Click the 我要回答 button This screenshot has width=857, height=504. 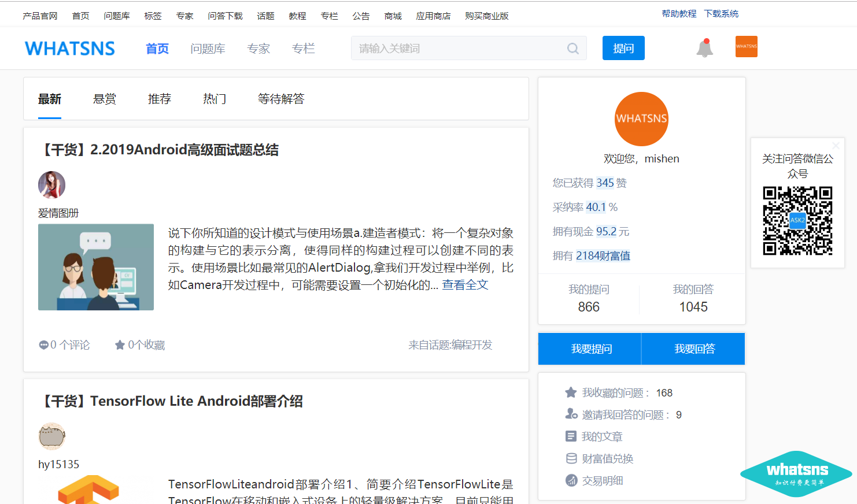[694, 349]
